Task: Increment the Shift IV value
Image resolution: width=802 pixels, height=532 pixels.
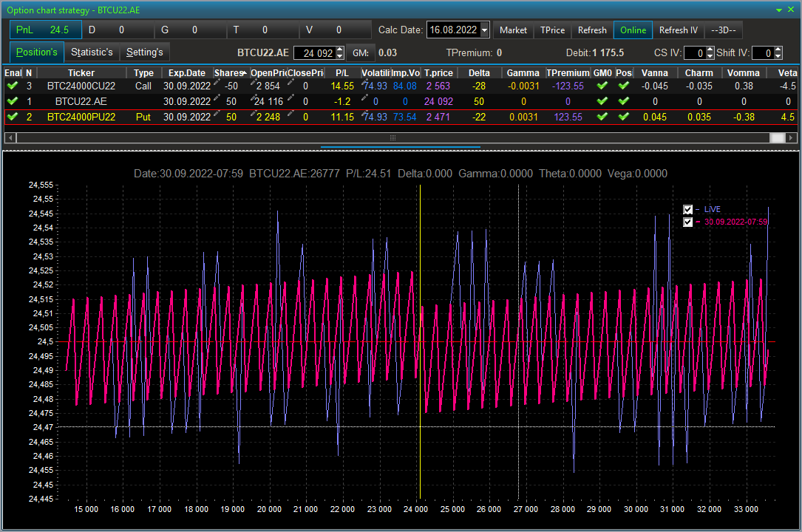Action: (778, 50)
